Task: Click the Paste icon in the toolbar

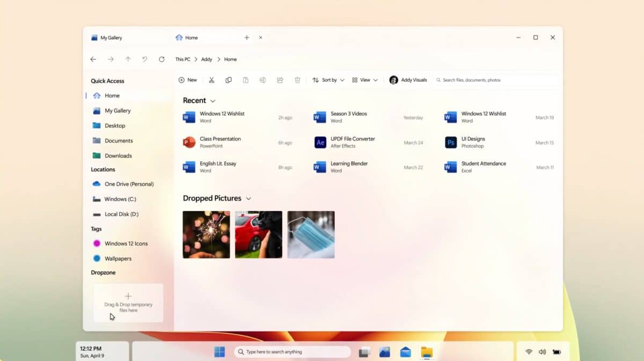Action: tap(246, 80)
